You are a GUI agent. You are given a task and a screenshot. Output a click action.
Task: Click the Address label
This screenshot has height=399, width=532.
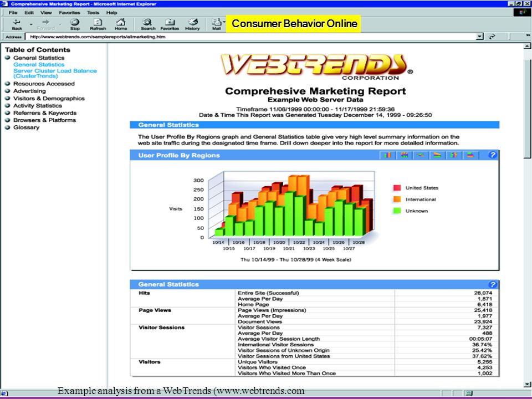tap(13, 37)
